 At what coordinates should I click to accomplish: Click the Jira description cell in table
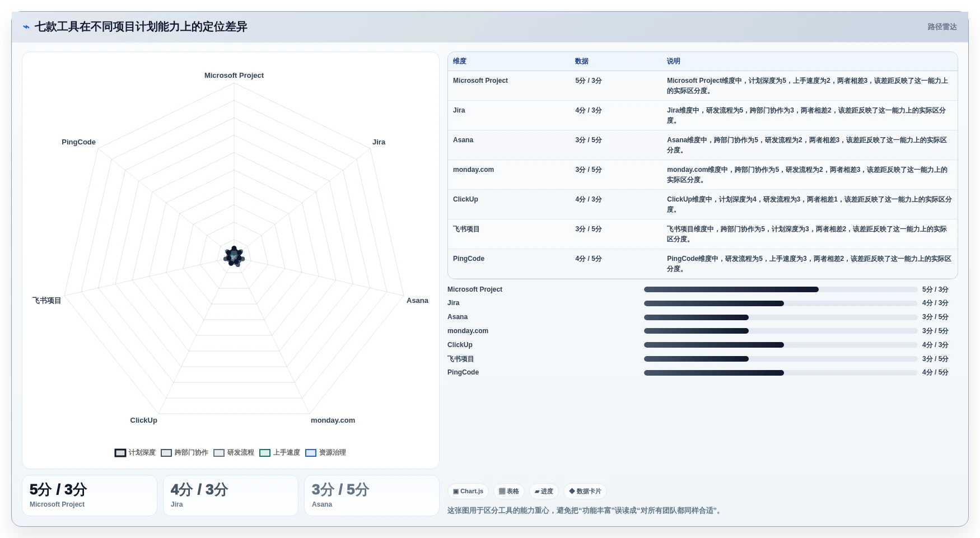click(809, 115)
